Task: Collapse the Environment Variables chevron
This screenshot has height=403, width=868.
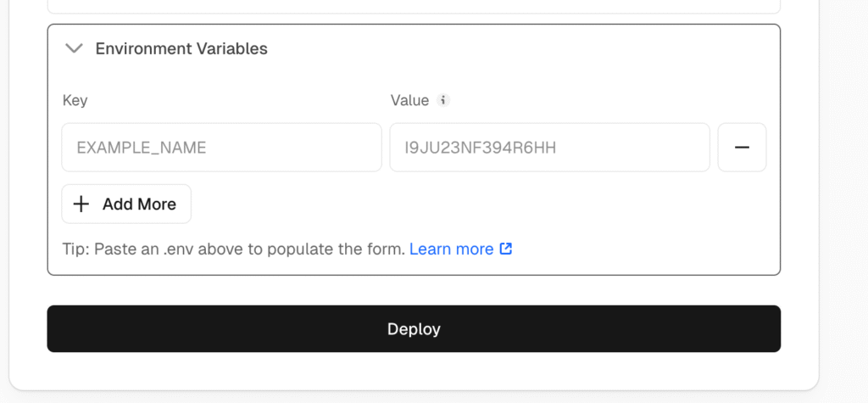Action: coord(74,48)
